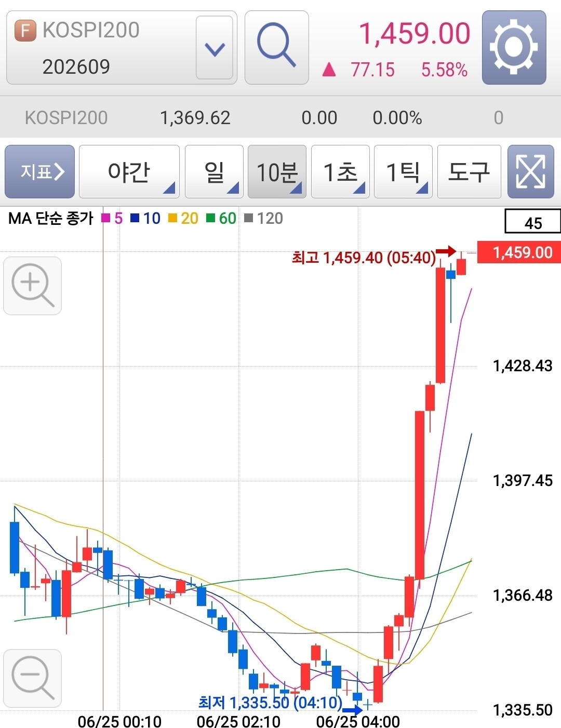Click the 45 countdown box
Image resolution: width=561 pixels, height=728 pixels.
(x=533, y=222)
